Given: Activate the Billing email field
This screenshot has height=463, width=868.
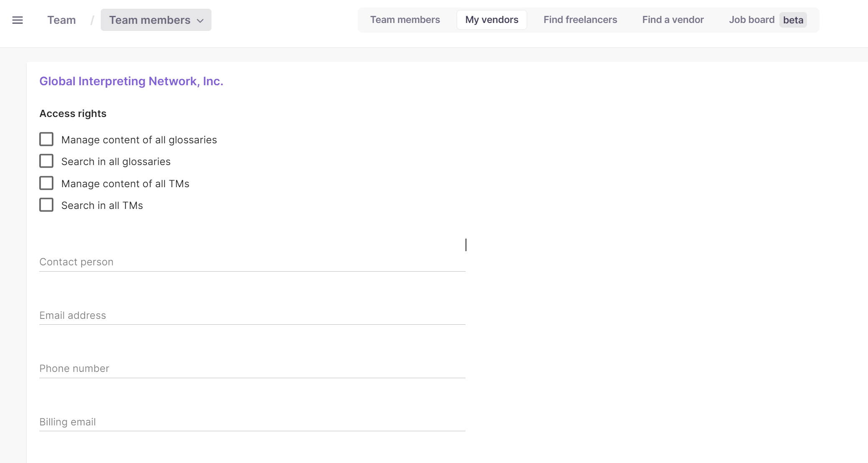Looking at the screenshot, I should click(x=252, y=422).
